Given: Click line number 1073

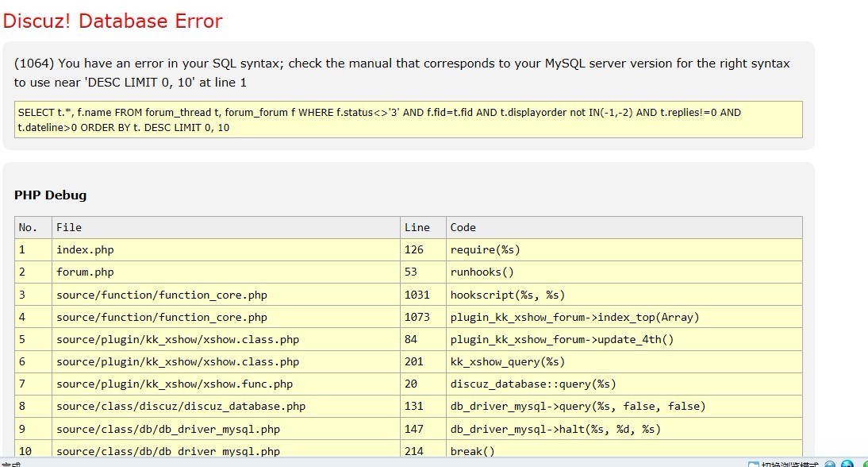Looking at the screenshot, I should tap(423, 317).
